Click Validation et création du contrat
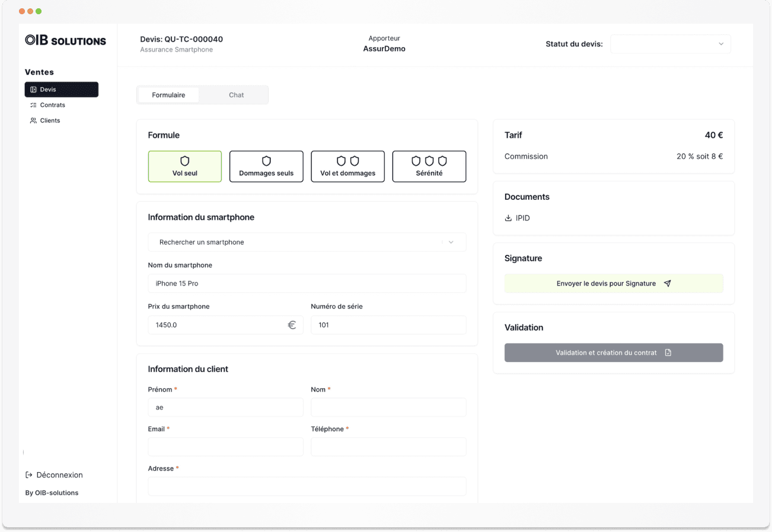 click(614, 352)
